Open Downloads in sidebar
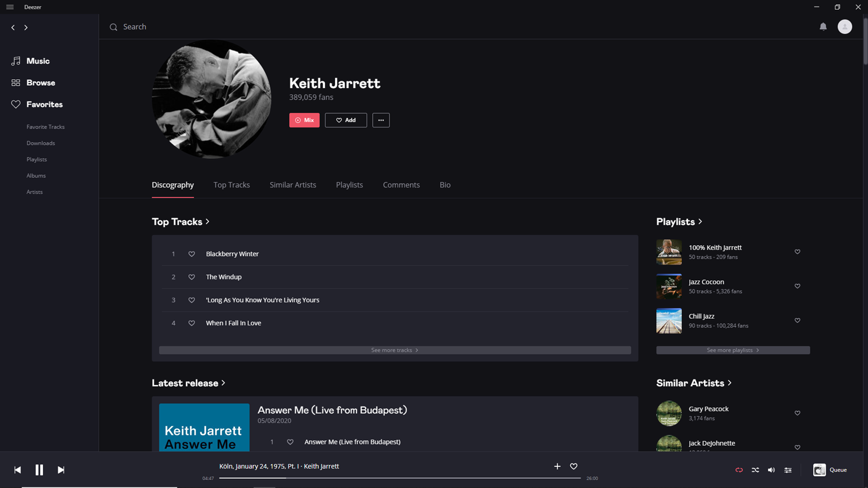The image size is (868, 488). pyautogui.click(x=41, y=143)
